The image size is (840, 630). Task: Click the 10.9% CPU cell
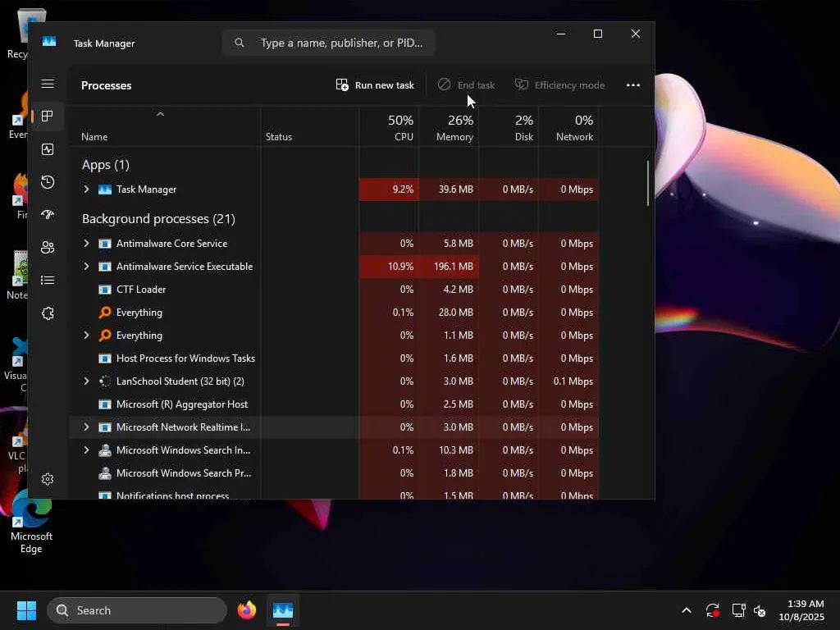[389, 267]
